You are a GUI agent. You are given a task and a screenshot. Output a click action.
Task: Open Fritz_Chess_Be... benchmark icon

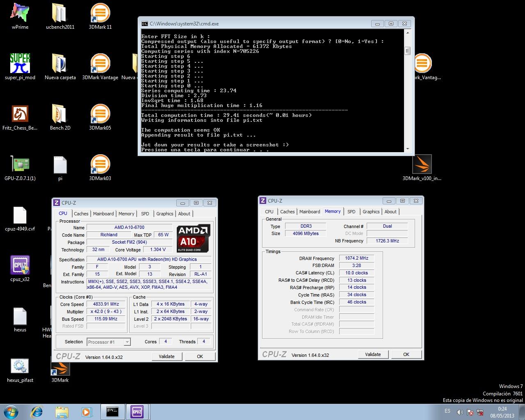20,117
